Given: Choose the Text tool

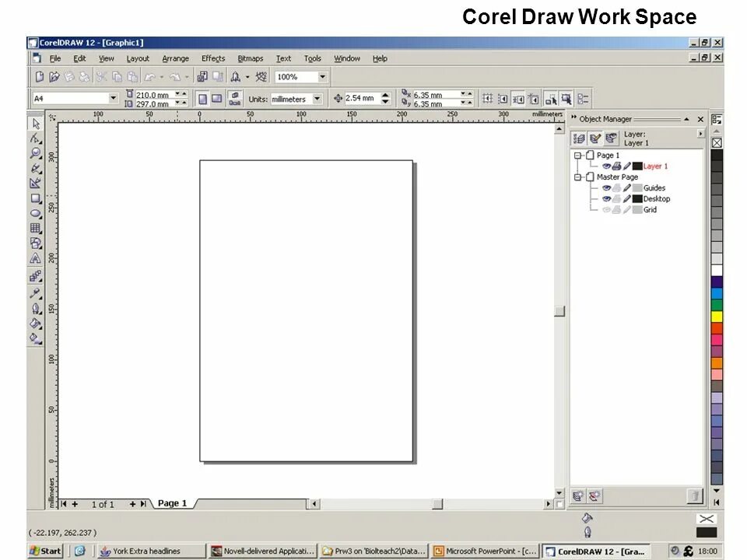Looking at the screenshot, I should [x=35, y=259].
